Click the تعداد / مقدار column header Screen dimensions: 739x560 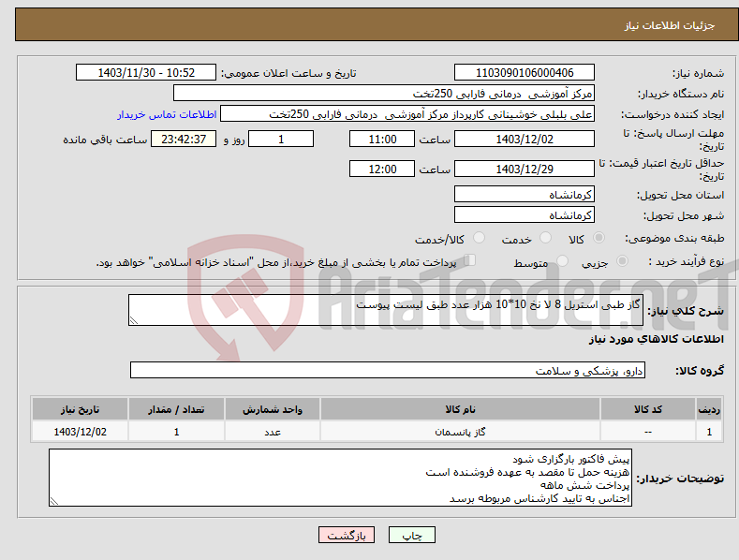click(176, 409)
